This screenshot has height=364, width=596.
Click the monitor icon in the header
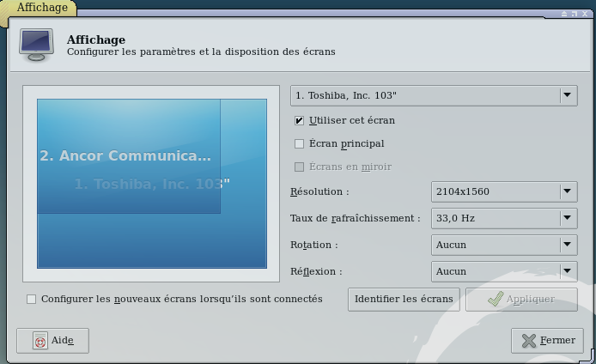(x=36, y=45)
